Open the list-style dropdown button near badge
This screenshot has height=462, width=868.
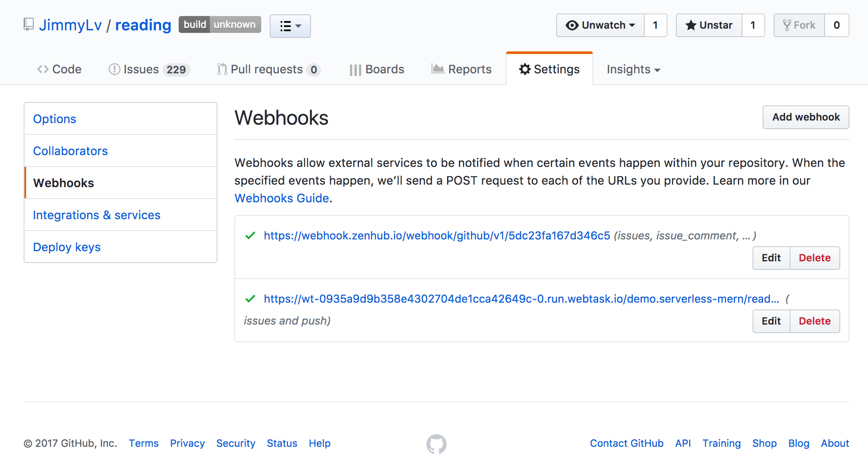[290, 26]
